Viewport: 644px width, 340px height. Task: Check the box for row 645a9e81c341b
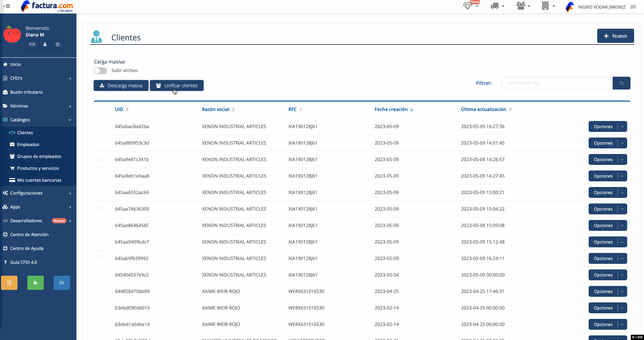click(99, 159)
